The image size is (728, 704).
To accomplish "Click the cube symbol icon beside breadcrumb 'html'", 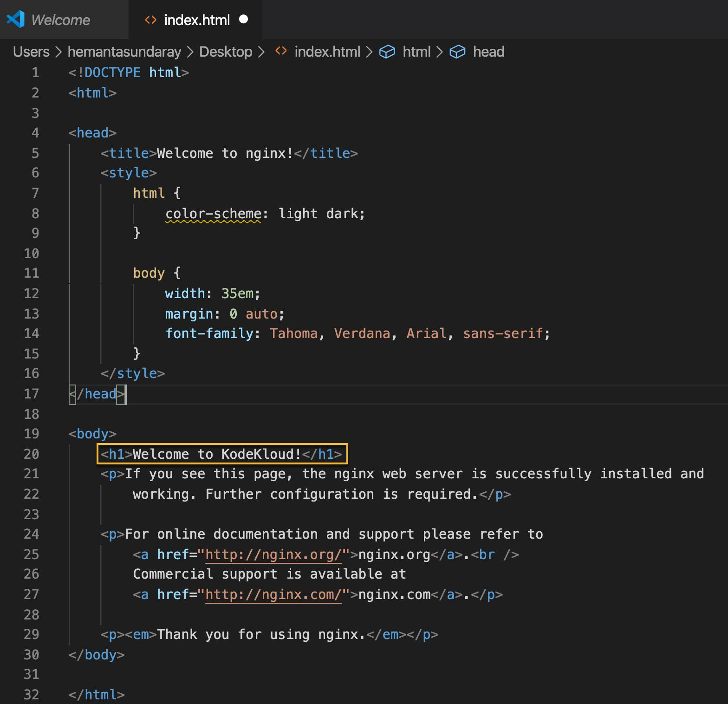I will pyautogui.click(x=387, y=52).
